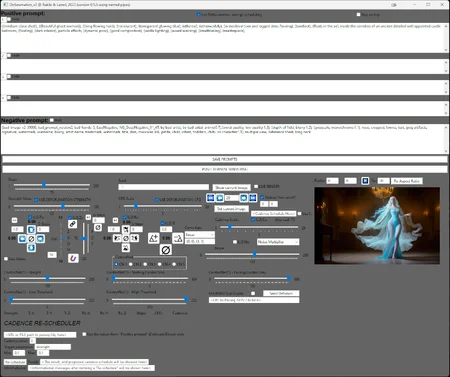
Task: Enable the LIVE RENDER checkbox
Action: [x=256, y=186]
